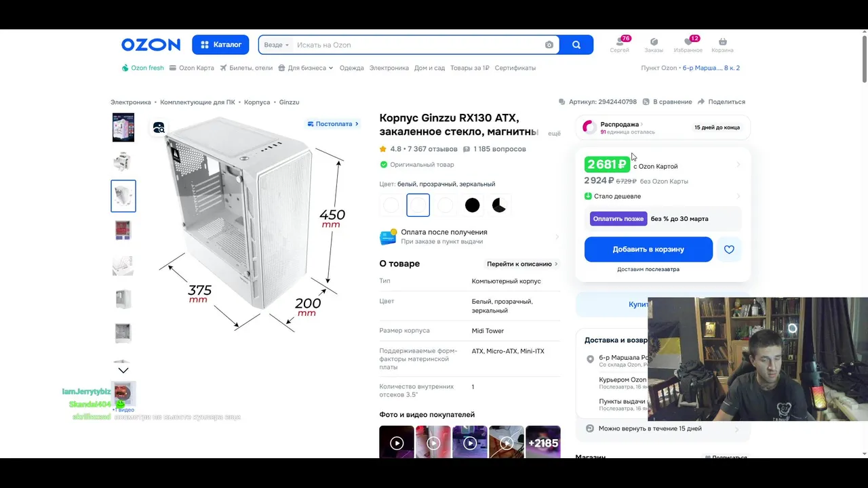Open Билеты, отели menu item

click(246, 68)
